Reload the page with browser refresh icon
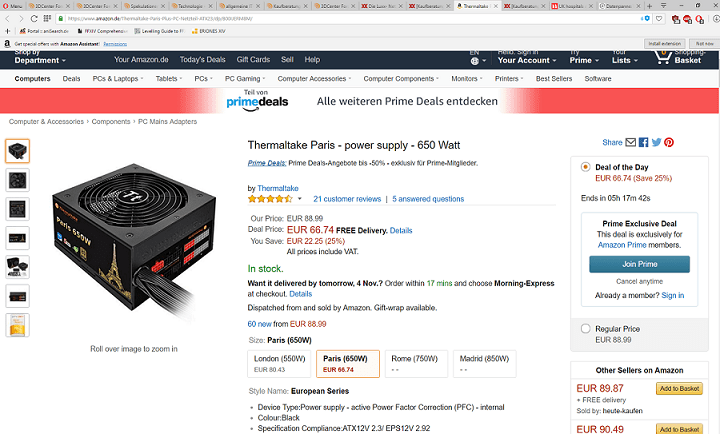 tap(34, 18)
